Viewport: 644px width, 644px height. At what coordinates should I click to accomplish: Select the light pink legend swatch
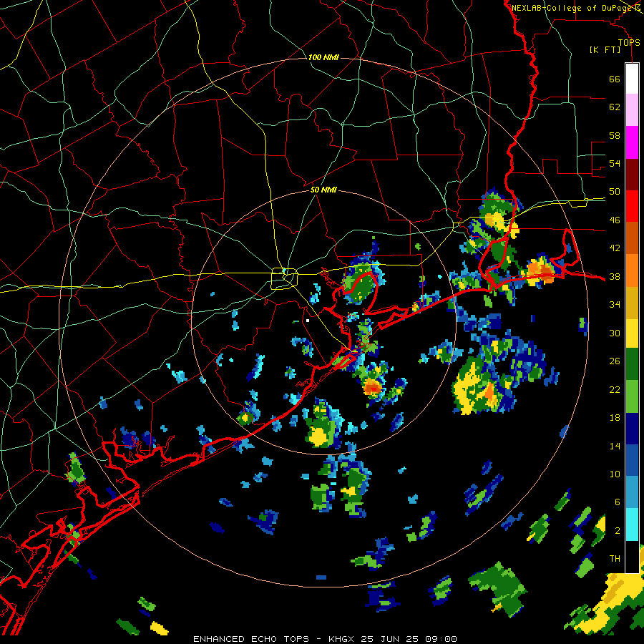pos(632,110)
